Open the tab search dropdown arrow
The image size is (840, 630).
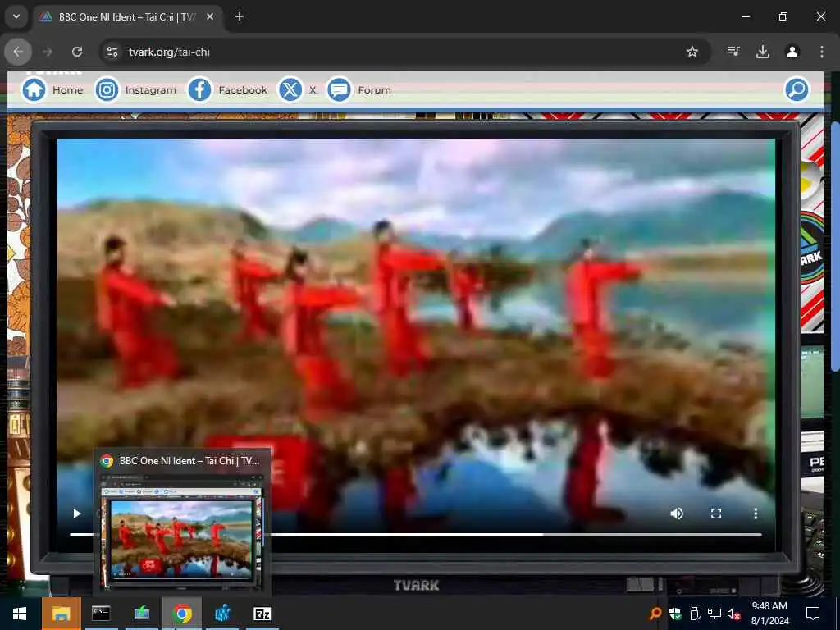click(x=16, y=16)
